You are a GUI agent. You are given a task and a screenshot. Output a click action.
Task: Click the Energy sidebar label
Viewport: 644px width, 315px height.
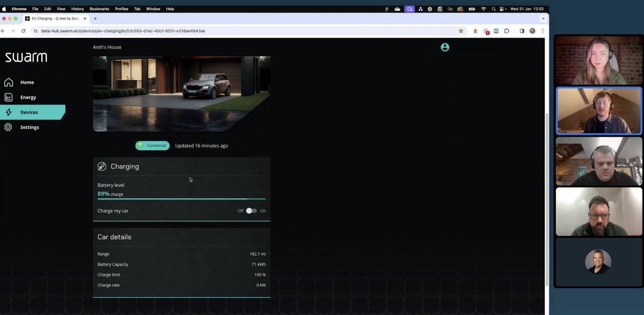(x=28, y=97)
